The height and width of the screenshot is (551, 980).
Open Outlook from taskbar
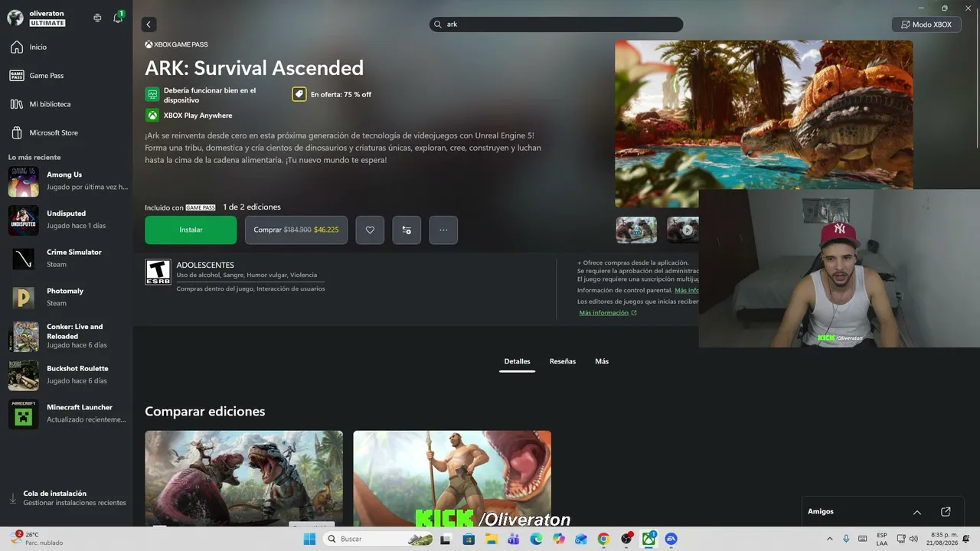click(x=581, y=539)
